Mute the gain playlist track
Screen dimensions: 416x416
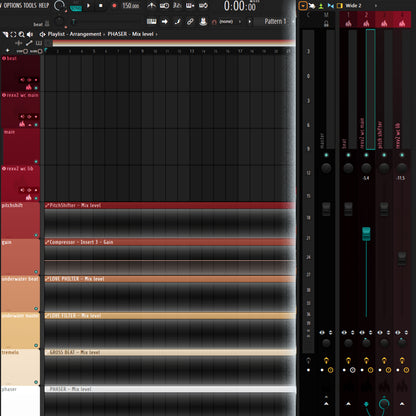point(36,272)
